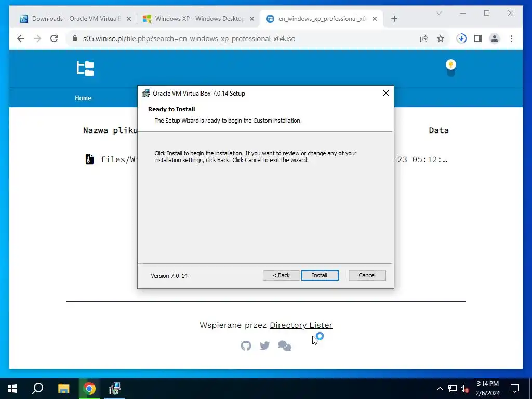
Task: Open network status tray icon
Action: pos(453,389)
